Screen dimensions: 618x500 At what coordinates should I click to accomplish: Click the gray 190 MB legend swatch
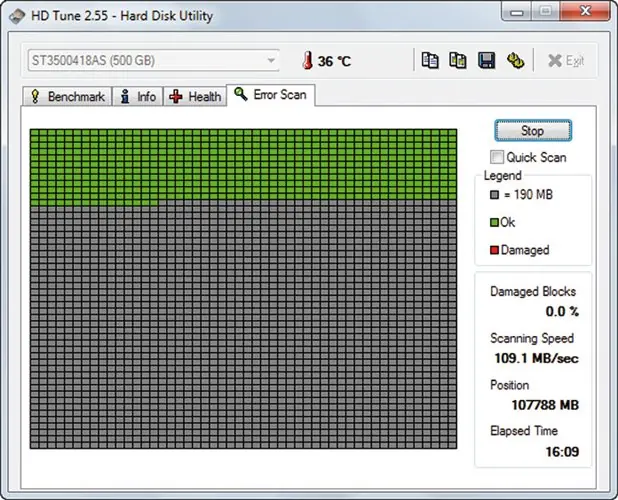[x=494, y=195]
